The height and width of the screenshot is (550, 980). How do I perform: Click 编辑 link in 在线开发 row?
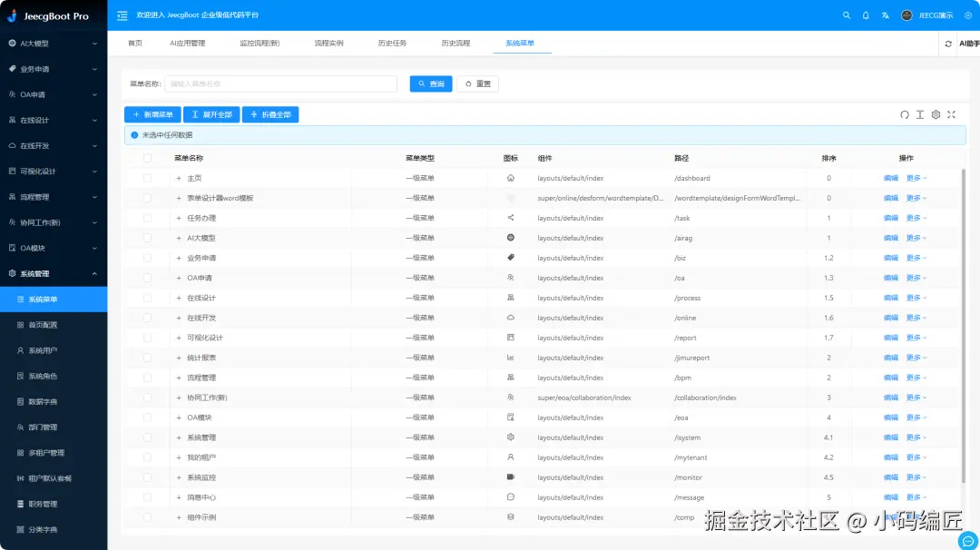point(891,318)
